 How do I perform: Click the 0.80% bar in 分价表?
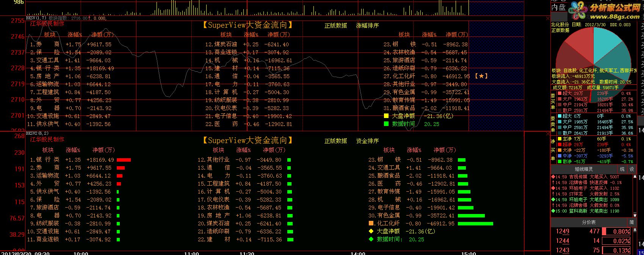(616, 231)
